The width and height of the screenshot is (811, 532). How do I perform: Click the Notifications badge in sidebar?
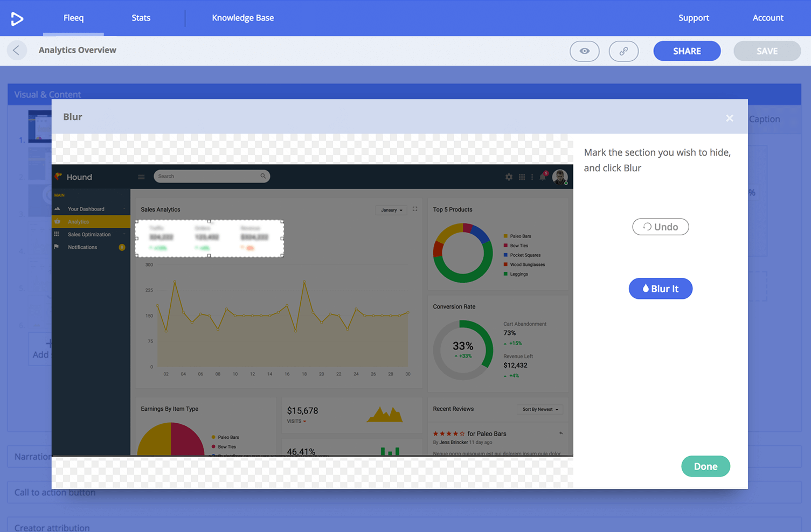pyautogui.click(x=122, y=247)
